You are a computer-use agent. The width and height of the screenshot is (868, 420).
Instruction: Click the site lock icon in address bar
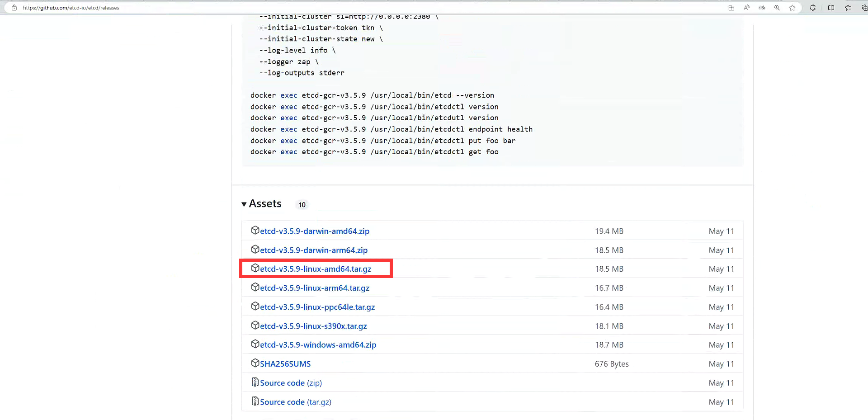pyautogui.click(x=14, y=8)
